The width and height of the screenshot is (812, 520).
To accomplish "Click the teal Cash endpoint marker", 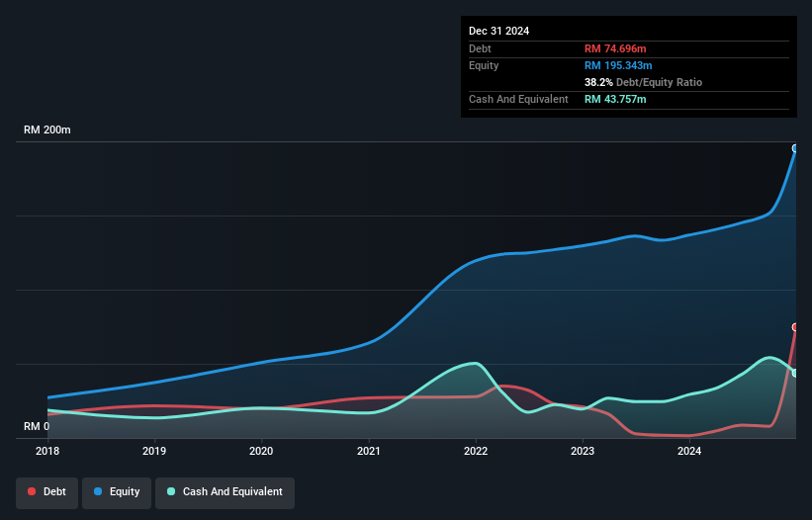I will point(795,373).
